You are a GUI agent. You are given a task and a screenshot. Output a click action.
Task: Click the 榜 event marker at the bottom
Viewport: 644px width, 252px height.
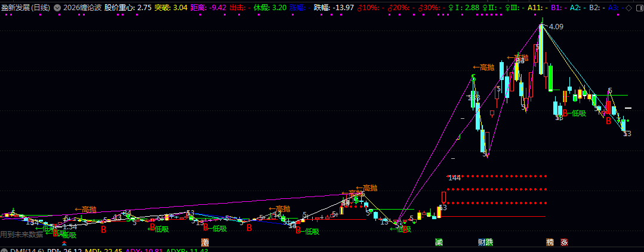pyautogui.click(x=550, y=242)
